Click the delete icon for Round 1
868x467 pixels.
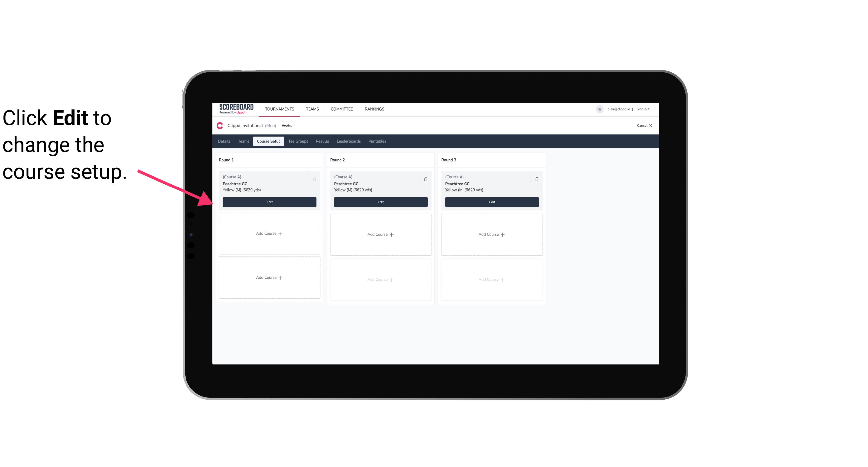pyautogui.click(x=314, y=179)
